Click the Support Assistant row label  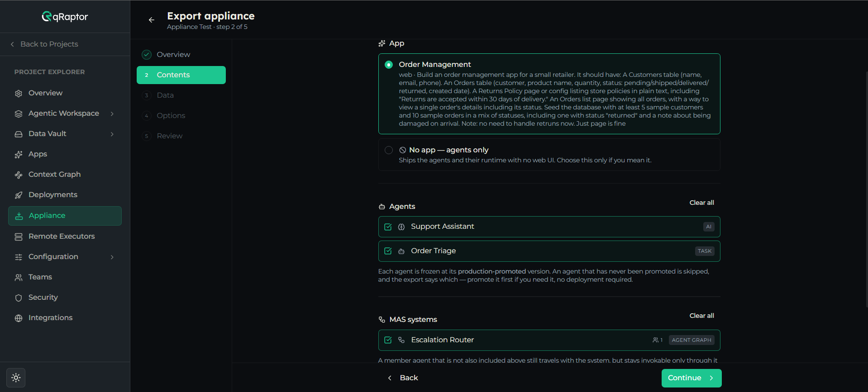(x=442, y=227)
